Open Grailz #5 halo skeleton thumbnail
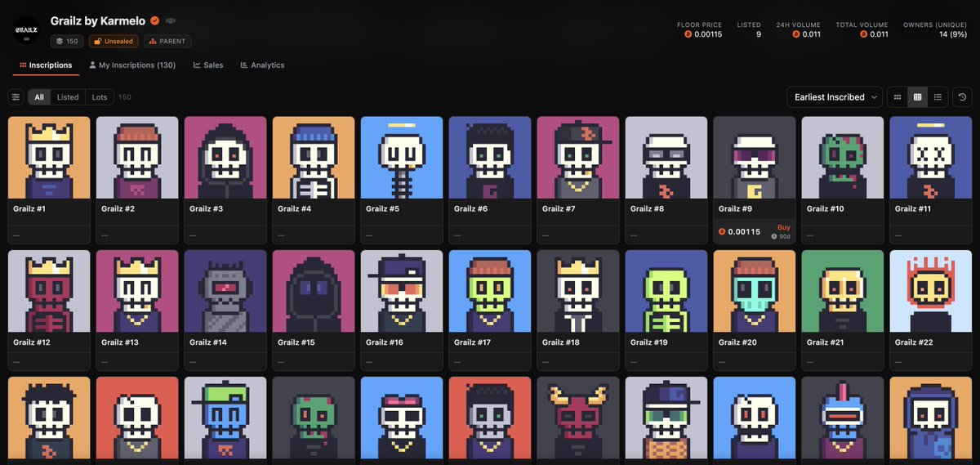 click(x=402, y=158)
